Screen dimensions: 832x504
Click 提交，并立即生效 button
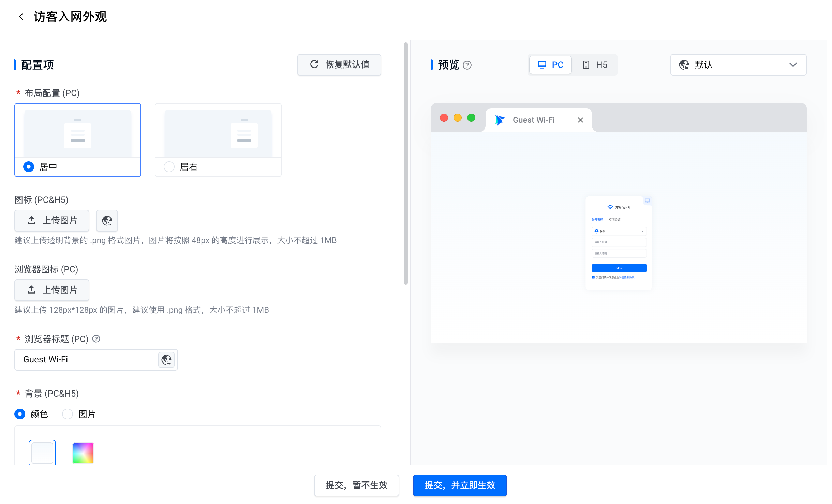[460, 485]
